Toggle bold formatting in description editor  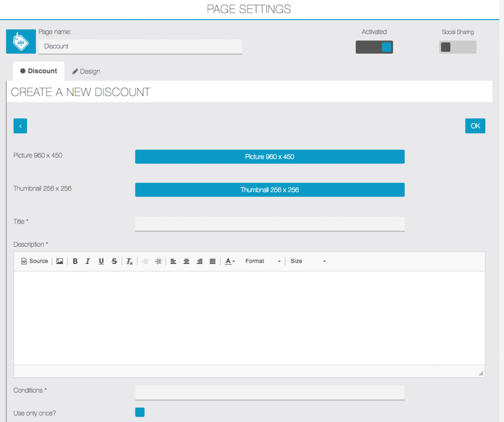pyautogui.click(x=75, y=261)
